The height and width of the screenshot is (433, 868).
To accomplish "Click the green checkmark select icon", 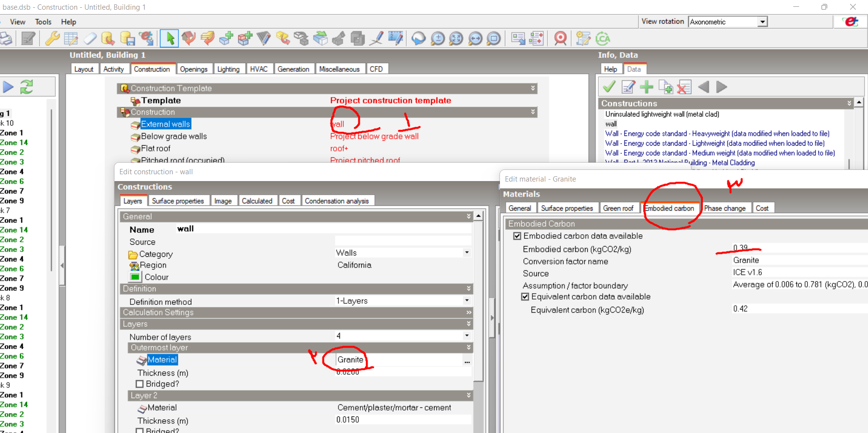I will click(609, 87).
